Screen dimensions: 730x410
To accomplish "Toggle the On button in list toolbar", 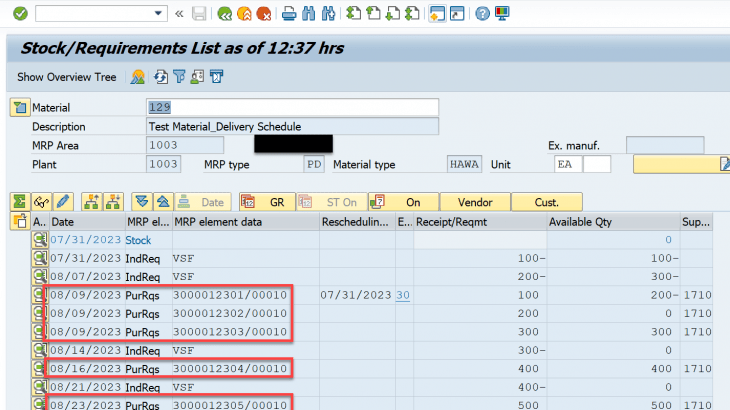I will coord(402,201).
